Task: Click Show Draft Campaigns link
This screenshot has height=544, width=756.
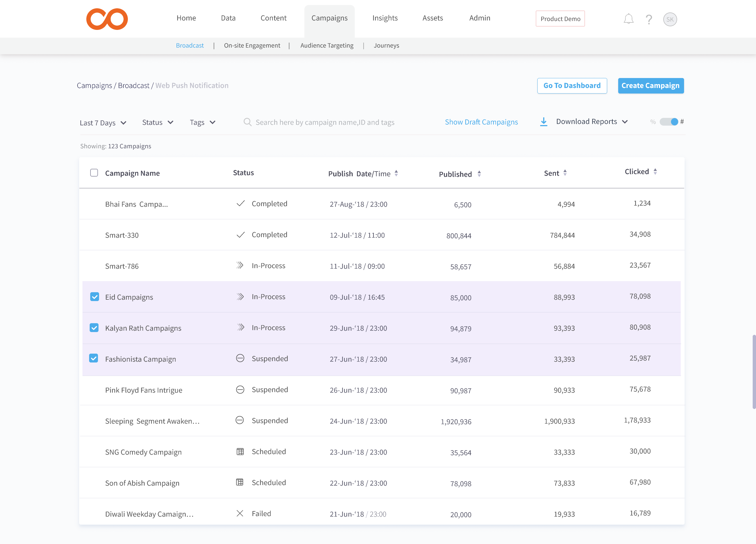Action: point(481,122)
